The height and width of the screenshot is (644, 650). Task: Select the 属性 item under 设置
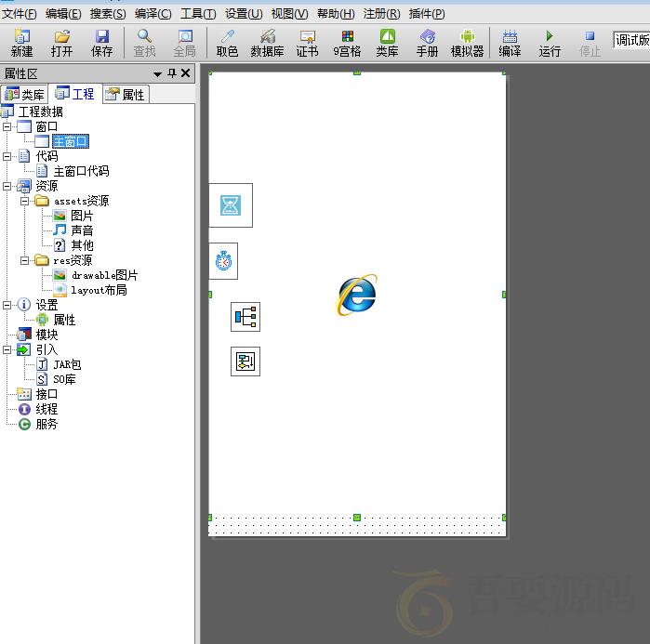pyautogui.click(x=64, y=320)
